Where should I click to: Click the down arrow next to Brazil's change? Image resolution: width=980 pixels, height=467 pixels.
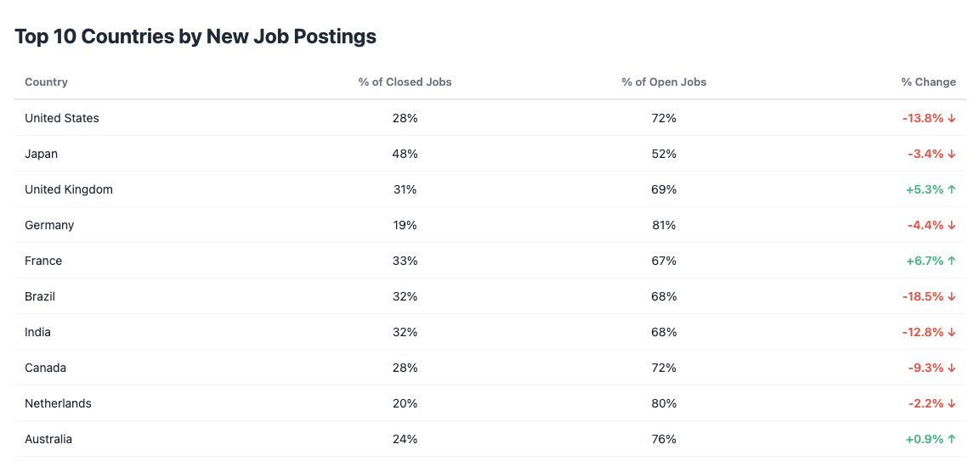[x=952, y=297]
